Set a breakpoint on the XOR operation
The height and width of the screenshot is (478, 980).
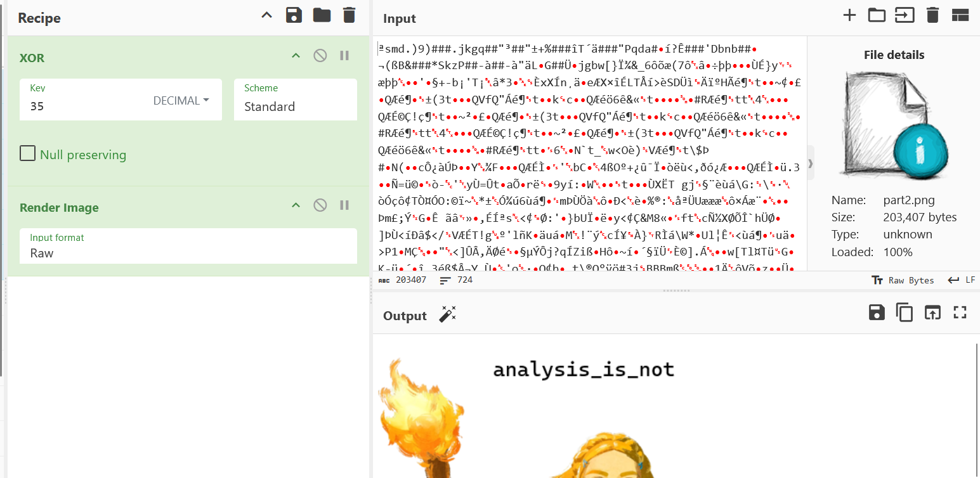[x=344, y=56]
